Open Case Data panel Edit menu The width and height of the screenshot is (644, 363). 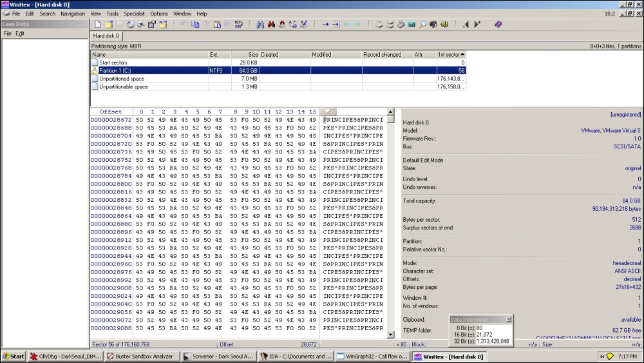pos(20,34)
